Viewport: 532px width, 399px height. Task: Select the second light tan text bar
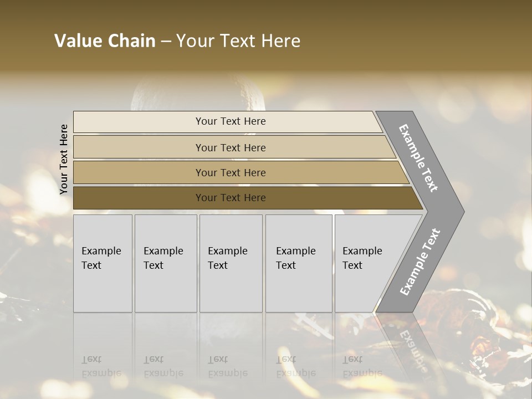(x=231, y=147)
